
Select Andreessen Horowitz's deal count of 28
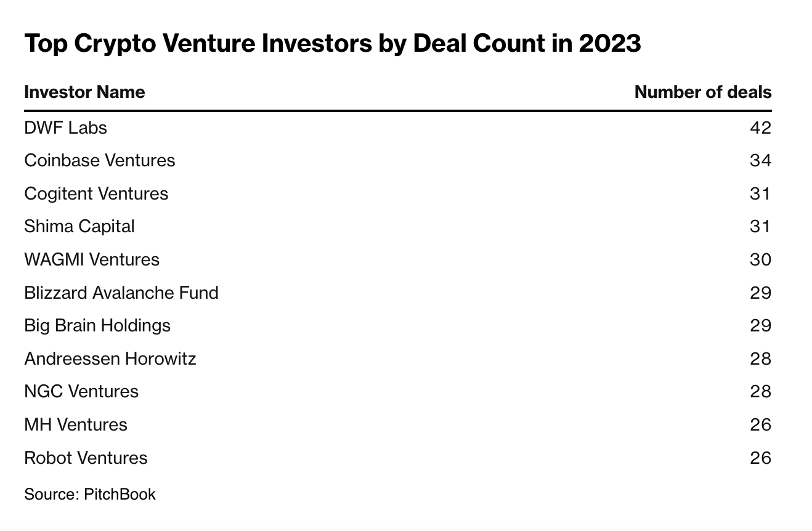(760, 359)
